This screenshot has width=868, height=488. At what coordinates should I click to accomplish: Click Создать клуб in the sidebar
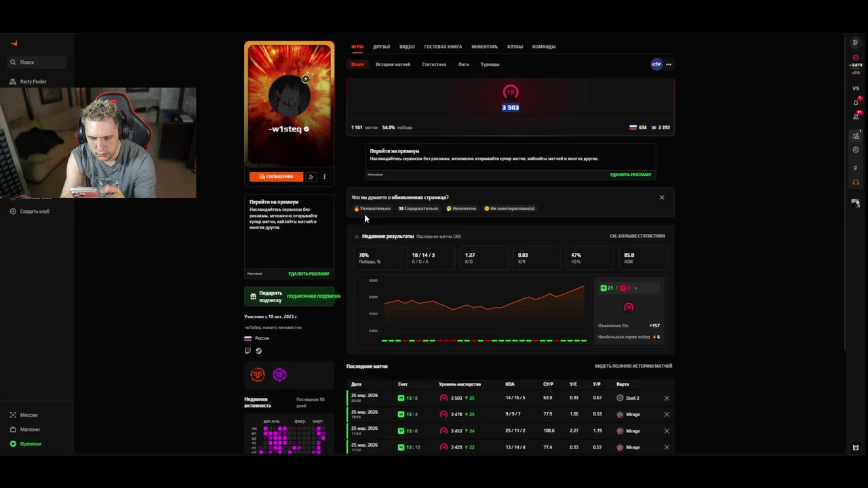[x=30, y=211]
